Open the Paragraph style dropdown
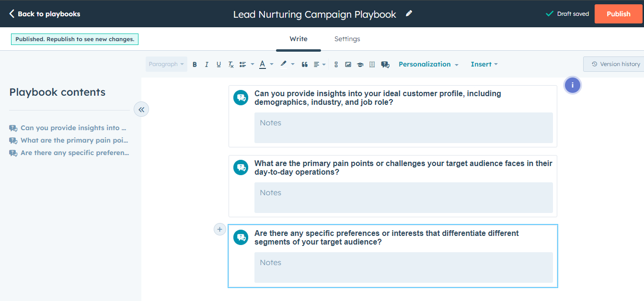The height and width of the screenshot is (301, 644). 166,64
